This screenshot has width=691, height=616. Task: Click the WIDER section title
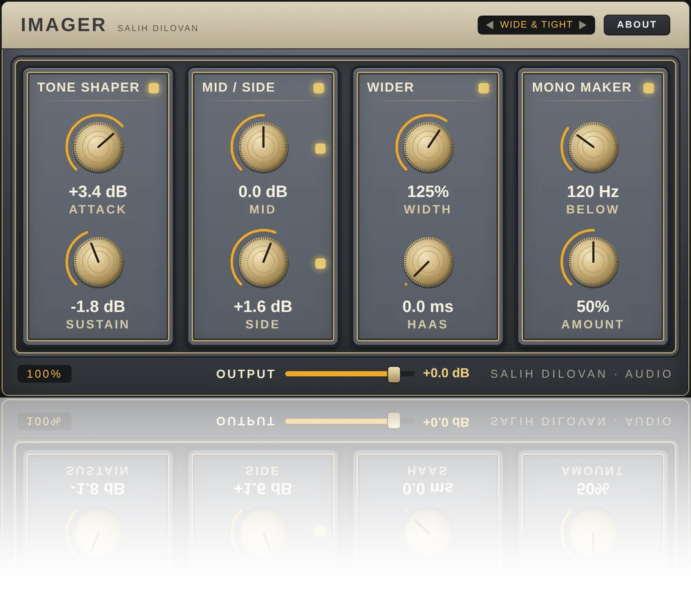click(390, 87)
